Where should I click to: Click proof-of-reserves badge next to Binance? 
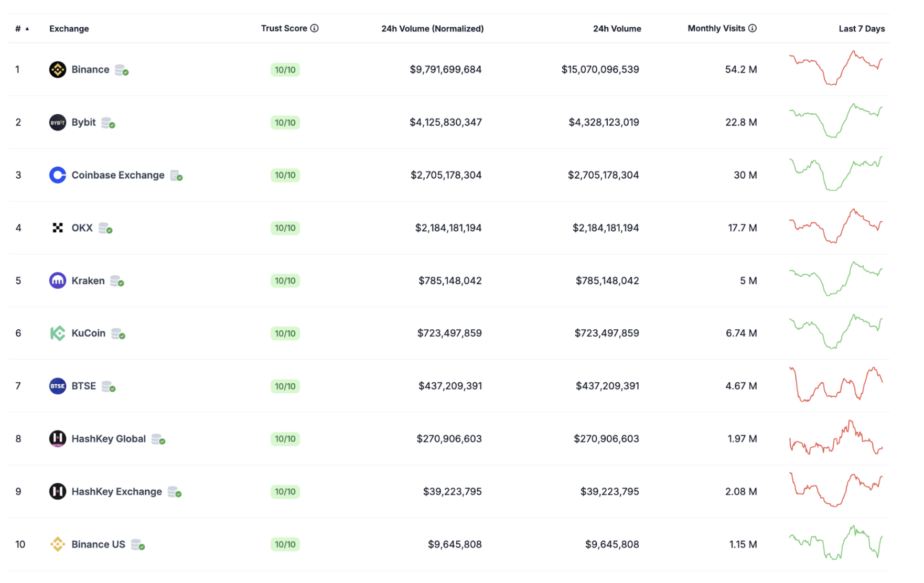(122, 70)
